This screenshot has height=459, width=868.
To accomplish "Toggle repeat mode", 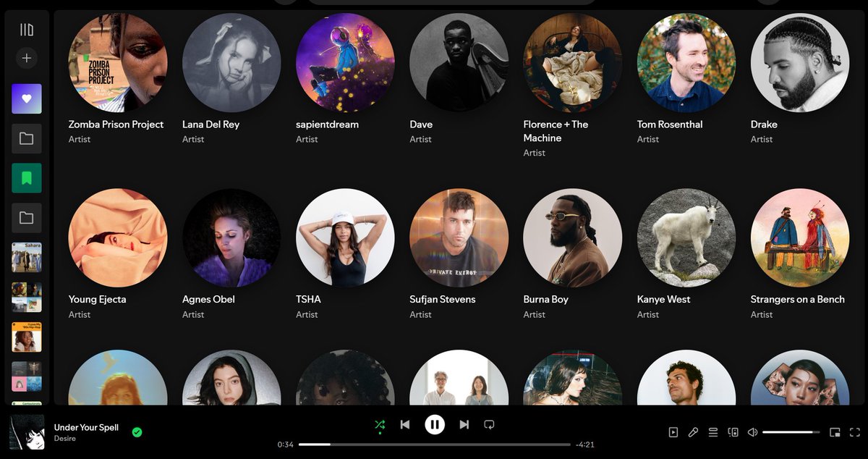I will 489,425.
